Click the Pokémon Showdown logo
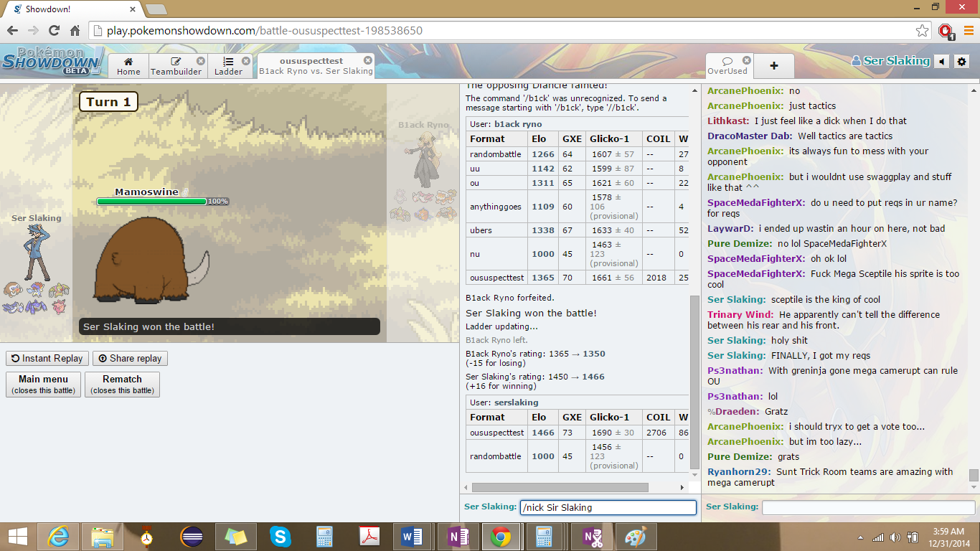 [x=52, y=62]
